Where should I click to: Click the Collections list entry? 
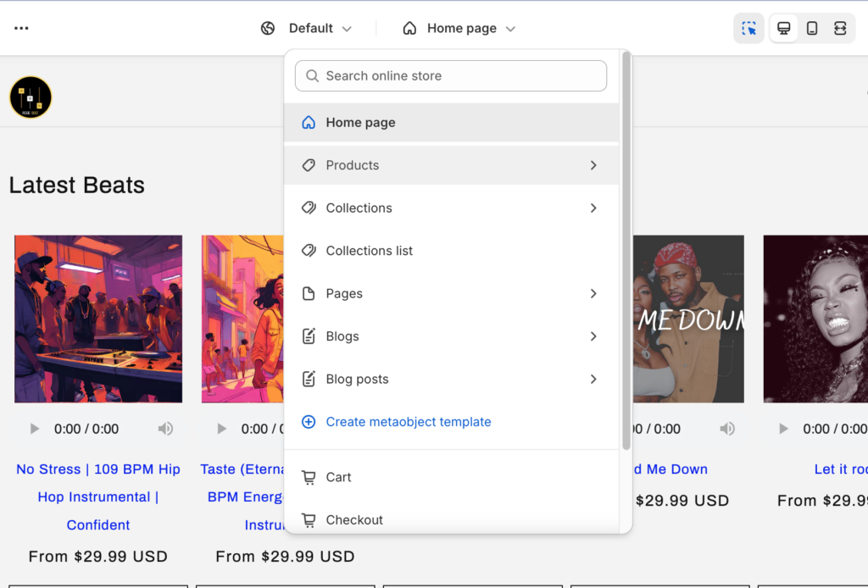pos(369,251)
